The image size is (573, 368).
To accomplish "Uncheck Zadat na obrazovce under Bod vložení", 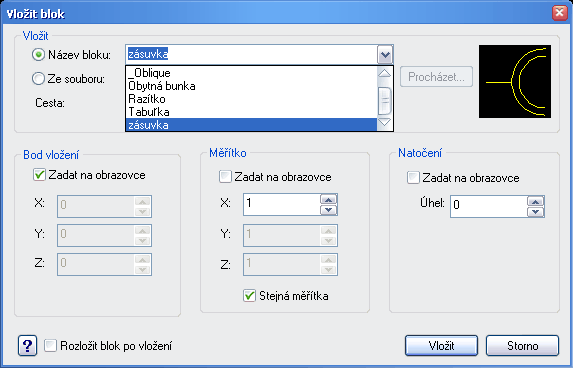I will click(39, 175).
